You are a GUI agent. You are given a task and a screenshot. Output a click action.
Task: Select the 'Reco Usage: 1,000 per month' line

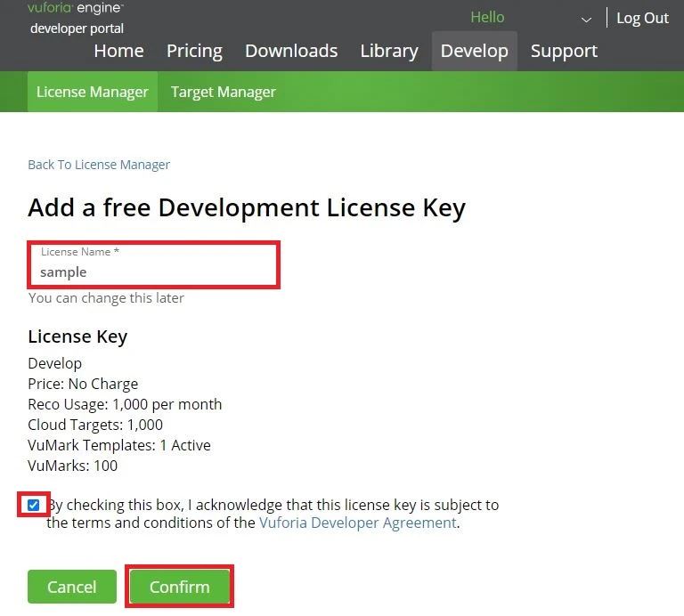point(125,404)
